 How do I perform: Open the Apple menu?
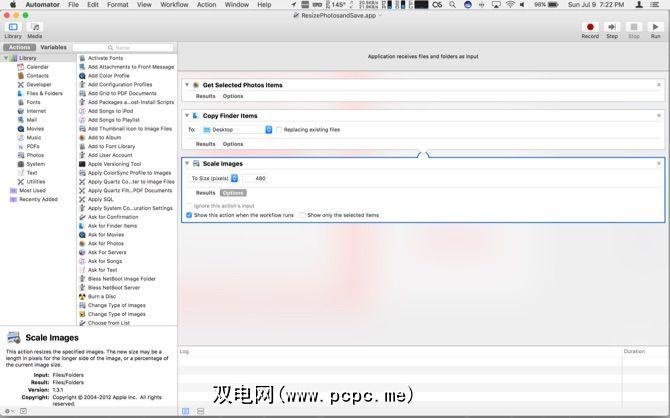[13, 5]
